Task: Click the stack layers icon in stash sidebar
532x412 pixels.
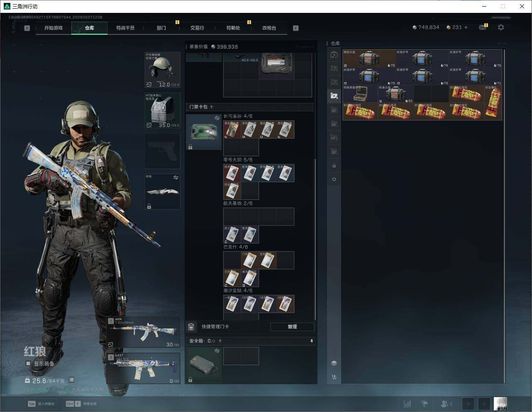Action: (334, 363)
